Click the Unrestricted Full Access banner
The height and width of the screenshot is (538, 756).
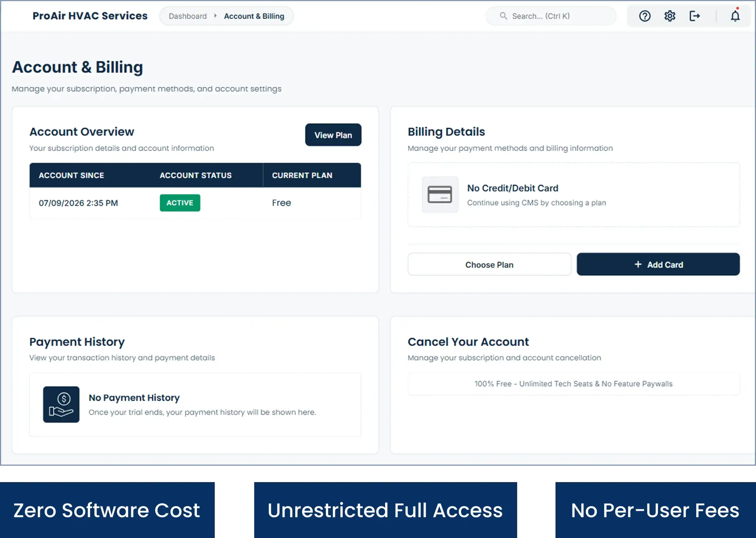tap(385, 510)
